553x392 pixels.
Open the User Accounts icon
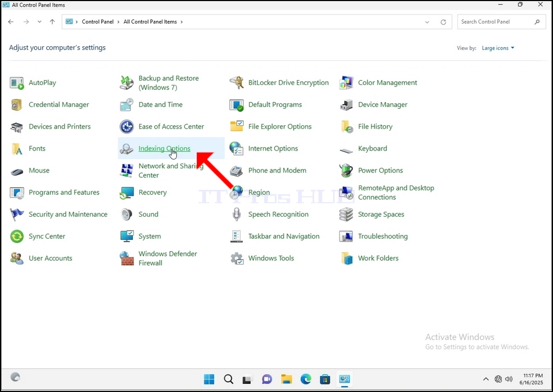coord(17,259)
